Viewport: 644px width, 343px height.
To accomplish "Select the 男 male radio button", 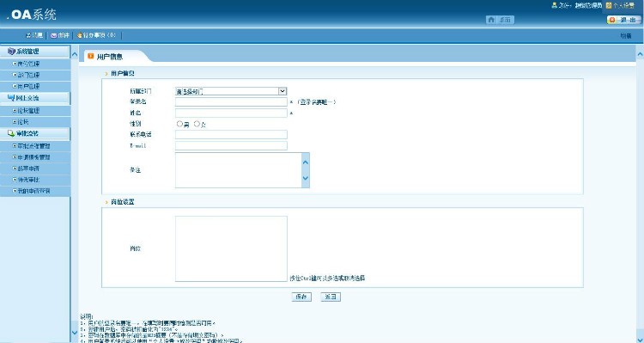I will pos(179,124).
